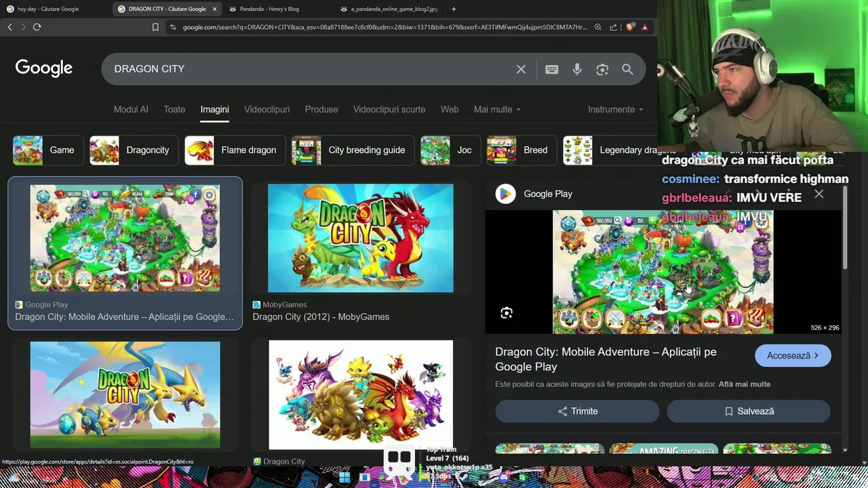Image resolution: width=868 pixels, height=488 pixels.
Task: Open the Modul AI search tab
Action: (131, 109)
